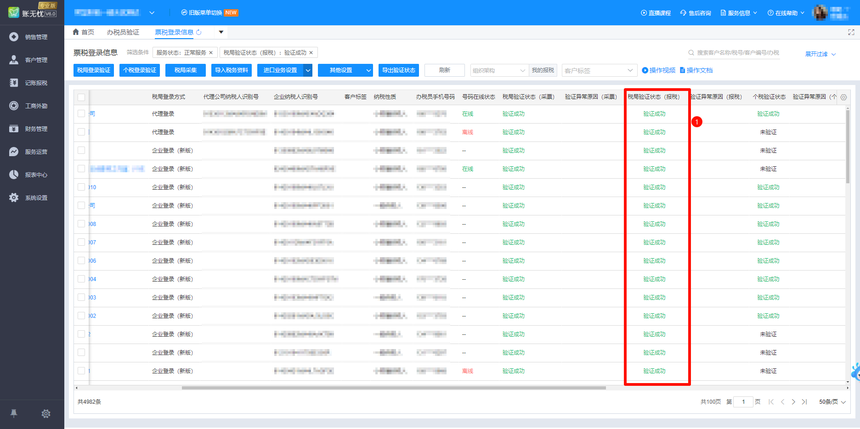Screen dimensions: 860x429
Task: Click the floating assistant icon at right edge
Action: coord(855,372)
